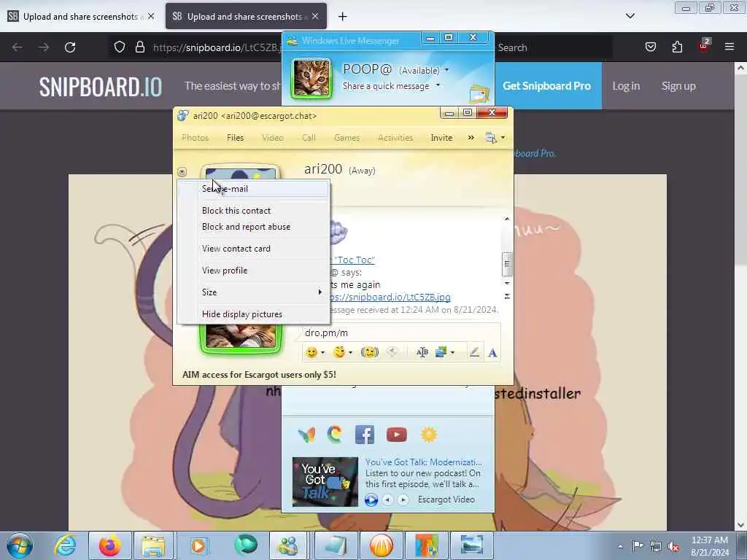Select the wink emoticon button
747x560 pixels.
point(339,352)
